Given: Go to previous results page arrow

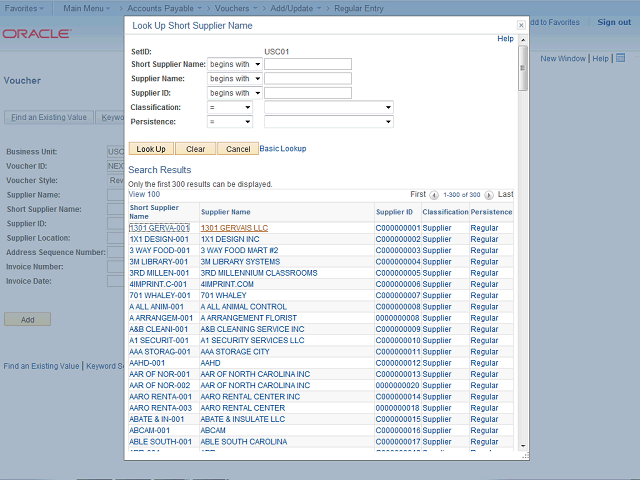Looking at the screenshot, I should (433, 194).
